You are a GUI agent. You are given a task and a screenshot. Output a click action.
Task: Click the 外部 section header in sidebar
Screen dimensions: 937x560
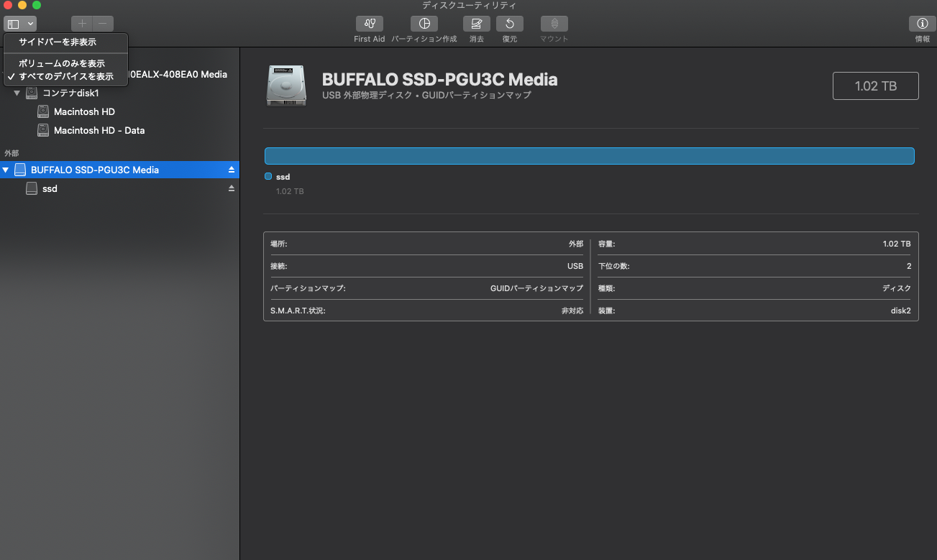12,153
